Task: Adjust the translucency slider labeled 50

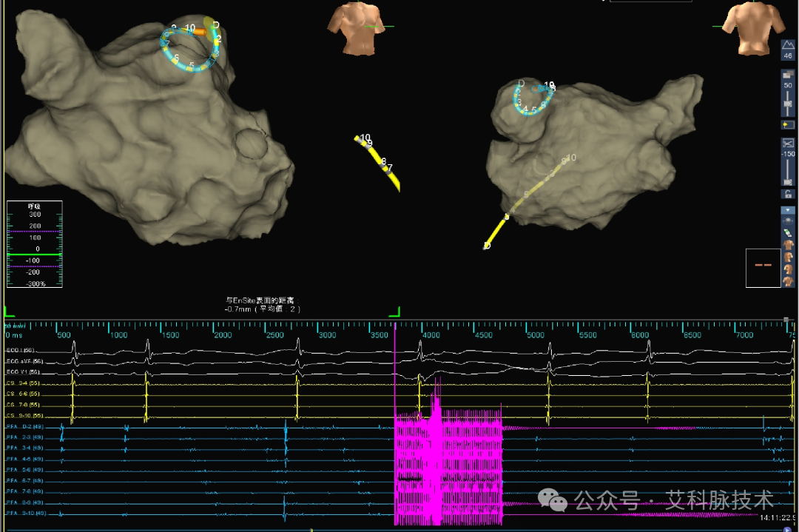Action: click(788, 104)
